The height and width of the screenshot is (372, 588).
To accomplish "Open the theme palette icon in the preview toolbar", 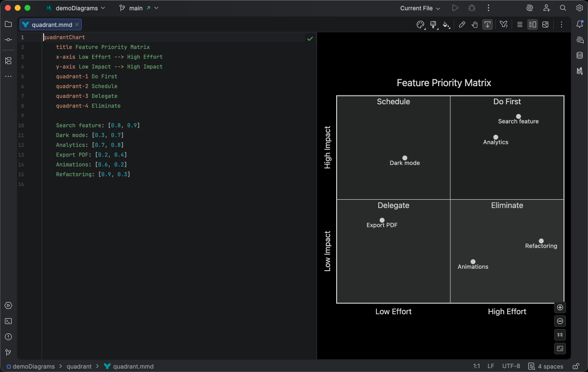I will (420, 24).
